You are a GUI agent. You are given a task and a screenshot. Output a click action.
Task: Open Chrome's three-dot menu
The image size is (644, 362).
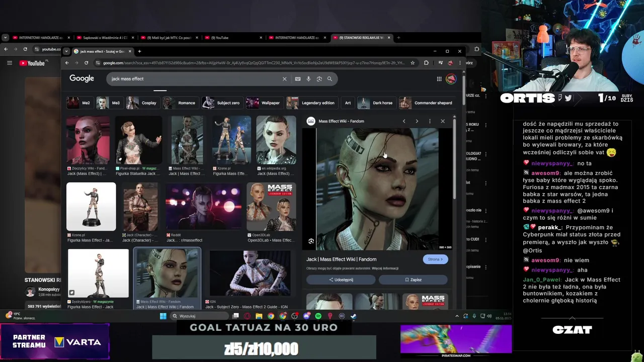(459, 63)
